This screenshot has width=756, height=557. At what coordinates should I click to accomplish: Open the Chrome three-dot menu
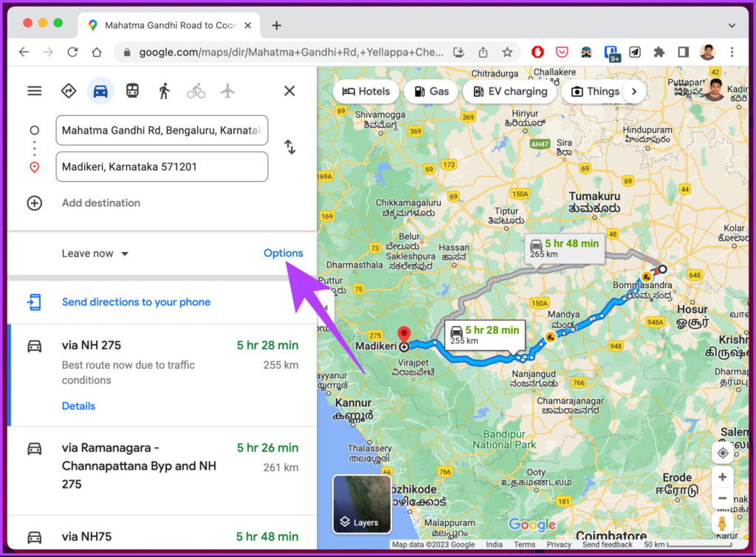732,52
